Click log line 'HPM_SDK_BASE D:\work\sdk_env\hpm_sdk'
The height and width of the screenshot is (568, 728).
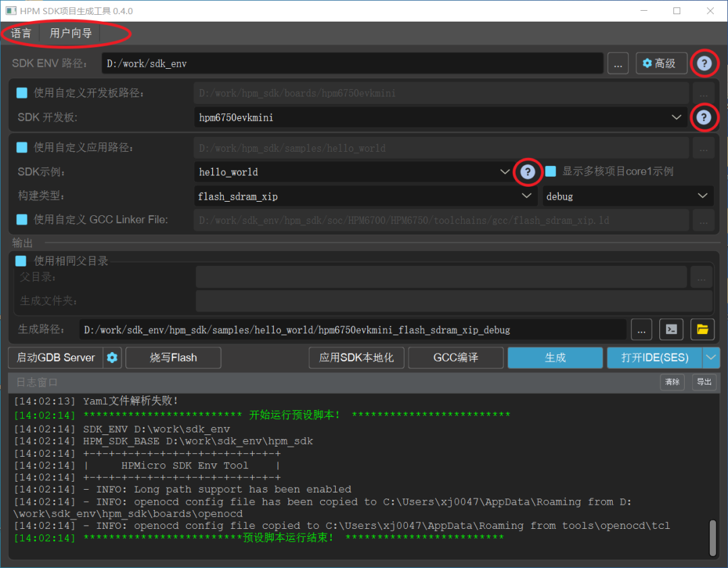pos(198,441)
